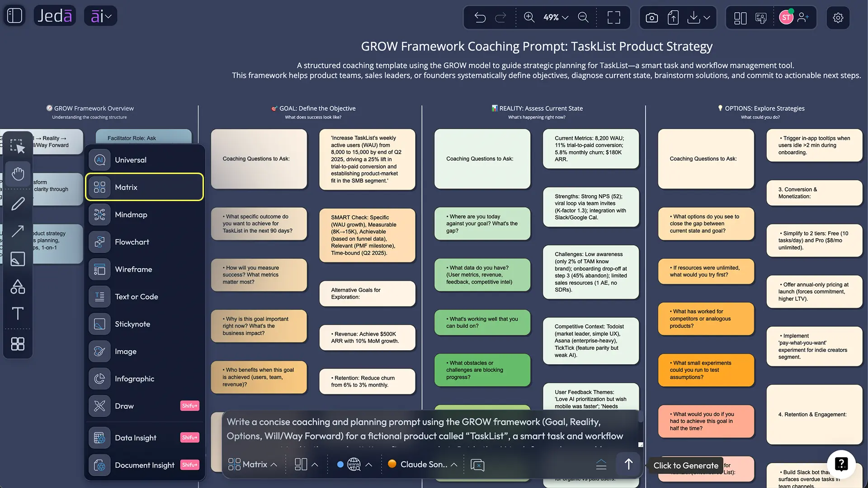Take a canvas snapshot with camera icon
The image size is (868, 488).
(651, 18)
